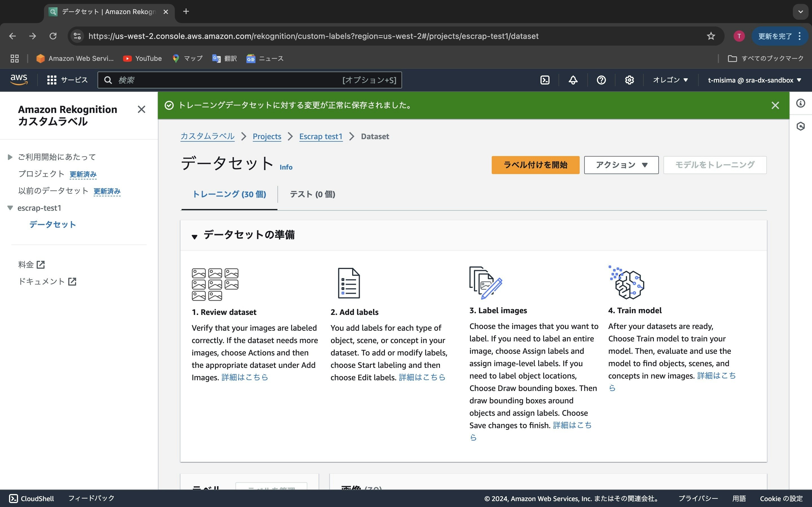Open the AWS CloudShell icon in top navbar
812x507 pixels.
[x=545, y=80]
